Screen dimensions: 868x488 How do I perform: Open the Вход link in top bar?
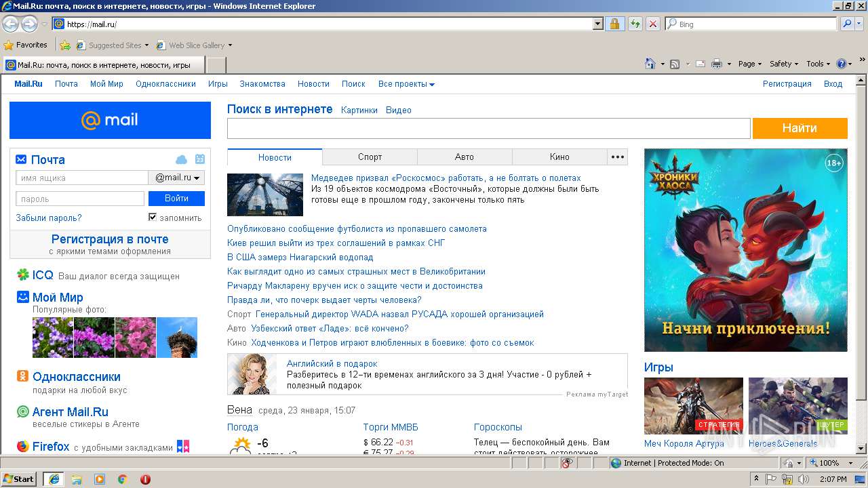tap(833, 84)
